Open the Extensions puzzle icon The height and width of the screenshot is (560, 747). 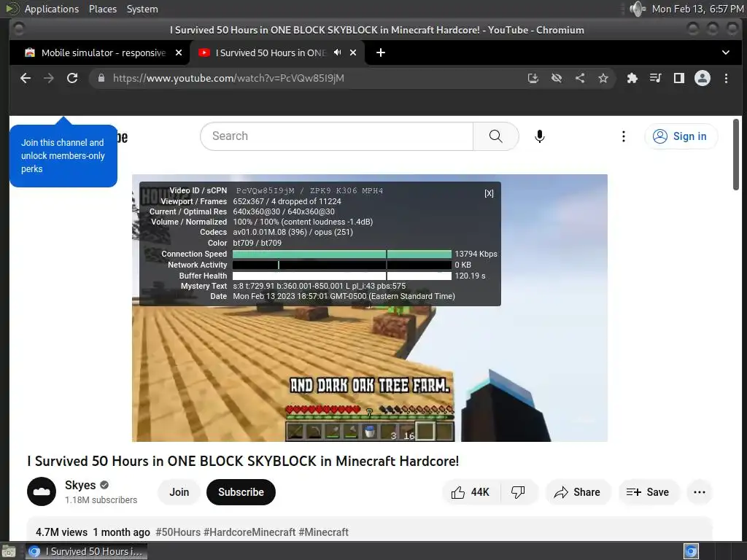coord(632,78)
